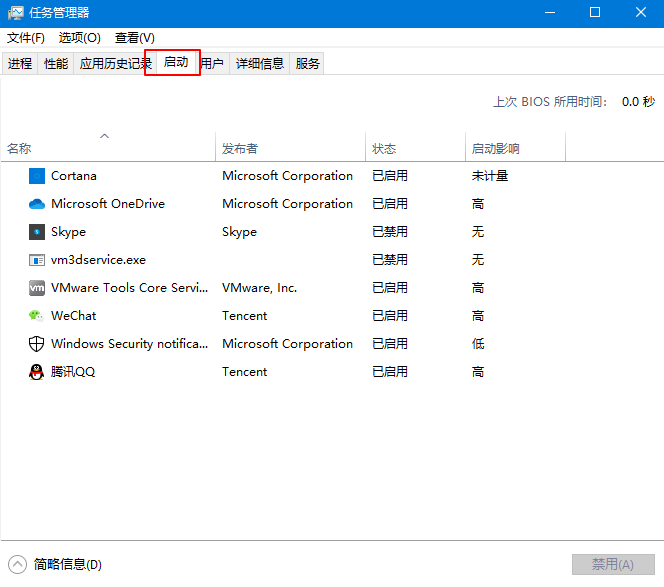Switch to the 用户 tab

pyautogui.click(x=213, y=64)
